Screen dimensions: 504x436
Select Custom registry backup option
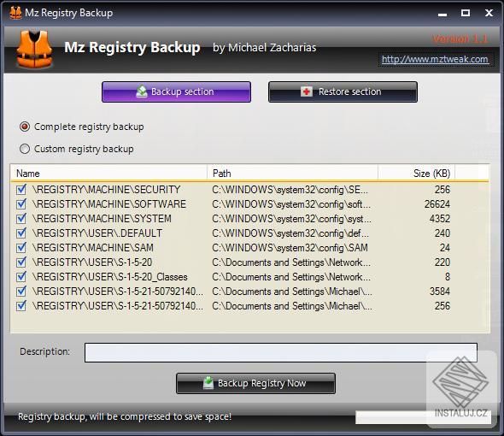pos(25,149)
